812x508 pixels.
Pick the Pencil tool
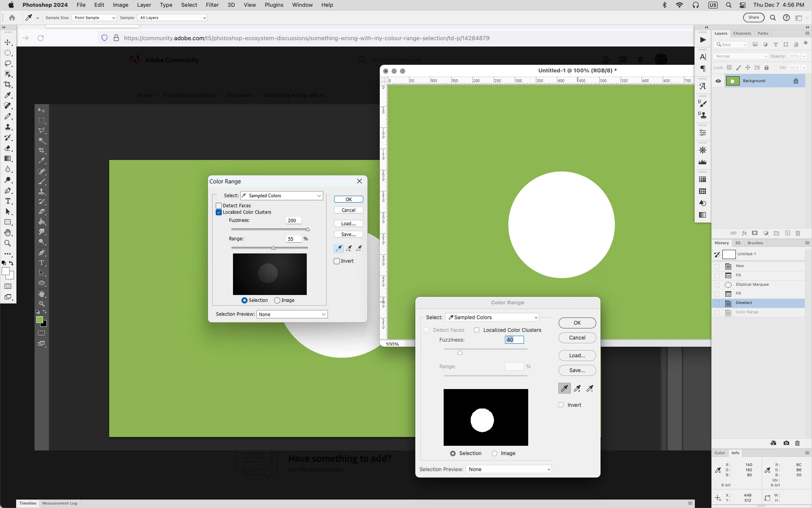point(8,116)
